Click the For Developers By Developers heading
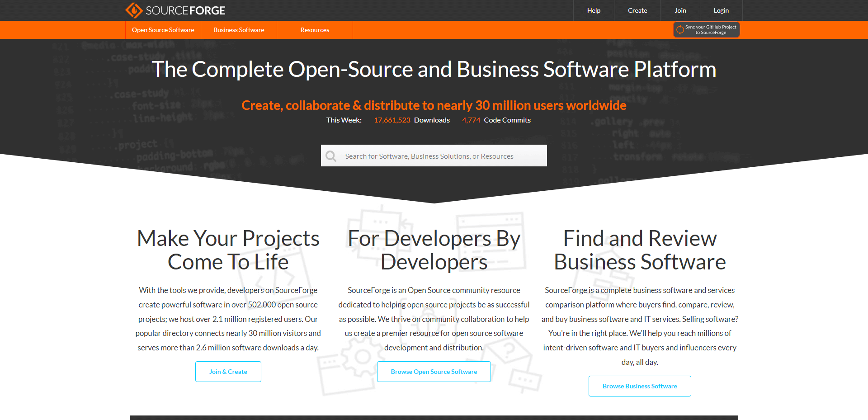Screen dimensions: 868x420 pyautogui.click(x=434, y=250)
